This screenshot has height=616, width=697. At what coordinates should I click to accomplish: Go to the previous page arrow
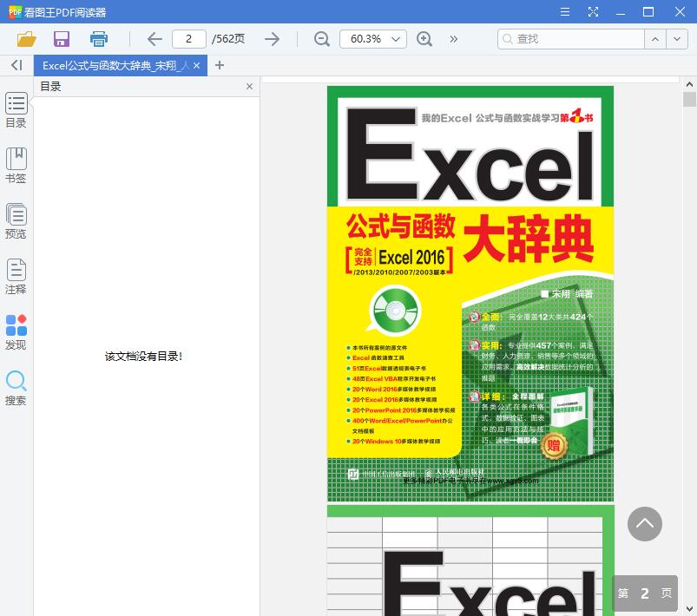[x=155, y=39]
